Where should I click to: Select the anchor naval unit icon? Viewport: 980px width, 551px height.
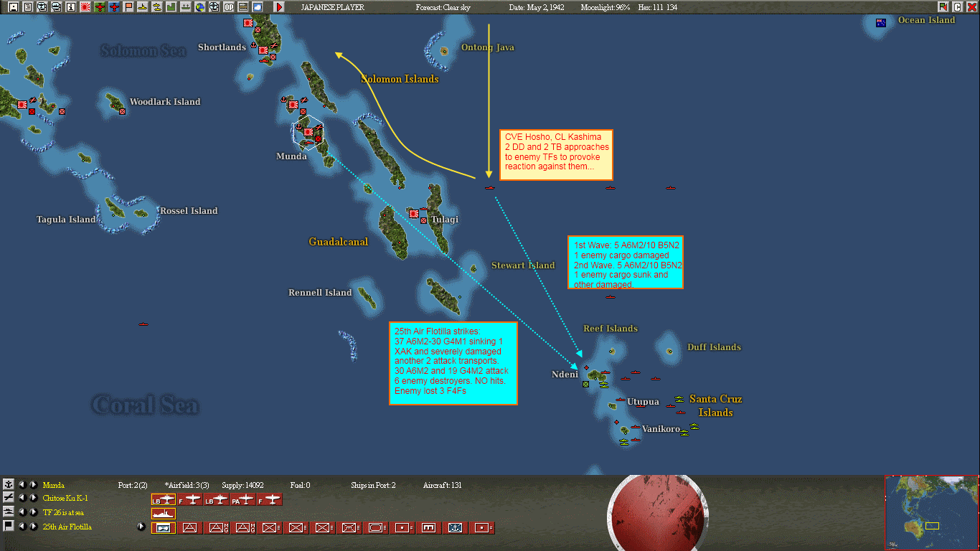[456, 528]
